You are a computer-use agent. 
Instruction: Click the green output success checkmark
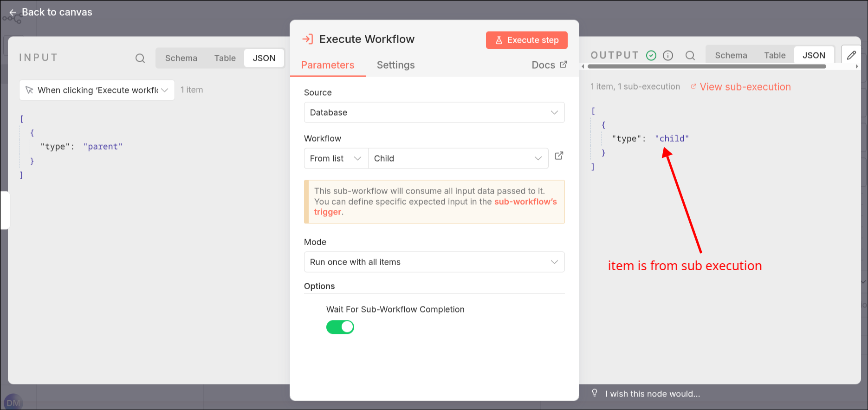(651, 56)
